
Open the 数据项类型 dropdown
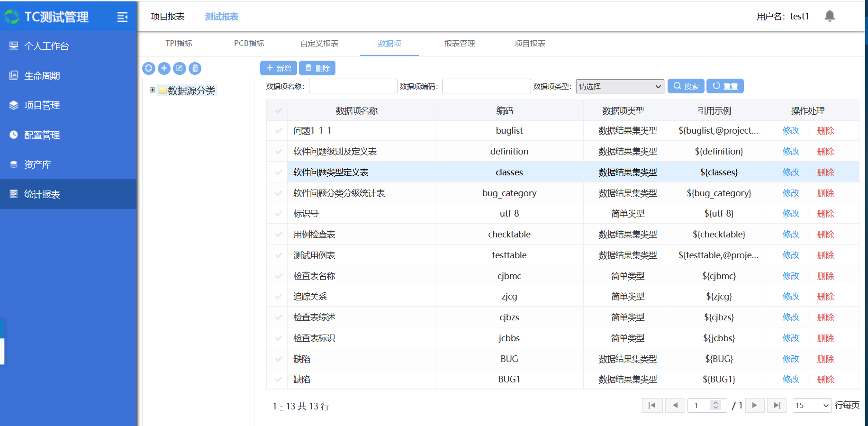click(x=619, y=86)
